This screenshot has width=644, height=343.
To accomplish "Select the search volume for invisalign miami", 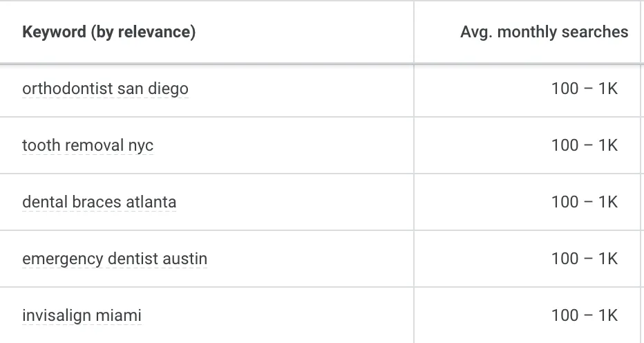I will (584, 316).
